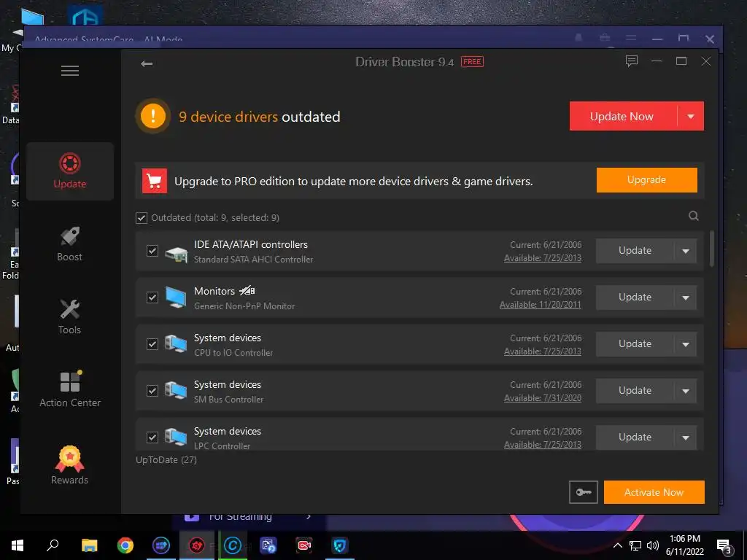747x560 pixels.
Task: Open the feedback speech bubble icon
Action: 631,61
